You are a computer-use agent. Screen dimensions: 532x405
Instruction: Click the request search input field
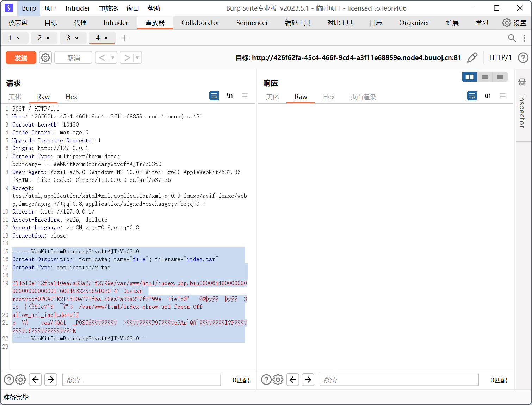(141, 380)
